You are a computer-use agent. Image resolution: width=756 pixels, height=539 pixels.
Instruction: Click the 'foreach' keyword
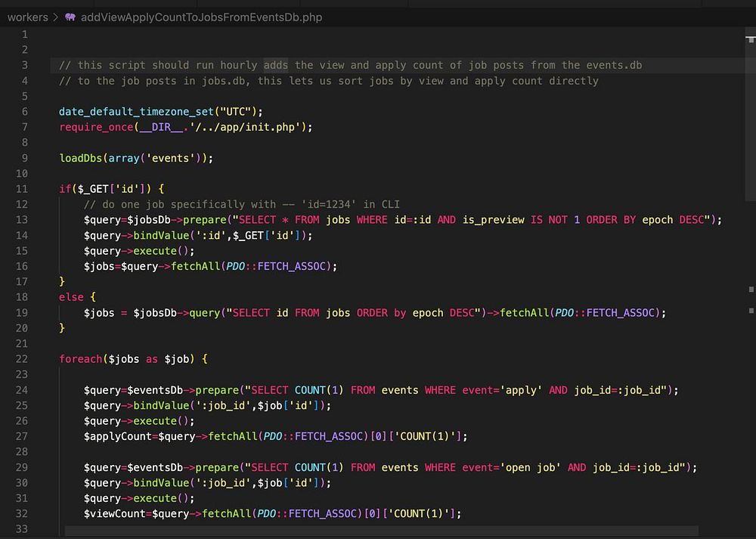[81, 359]
